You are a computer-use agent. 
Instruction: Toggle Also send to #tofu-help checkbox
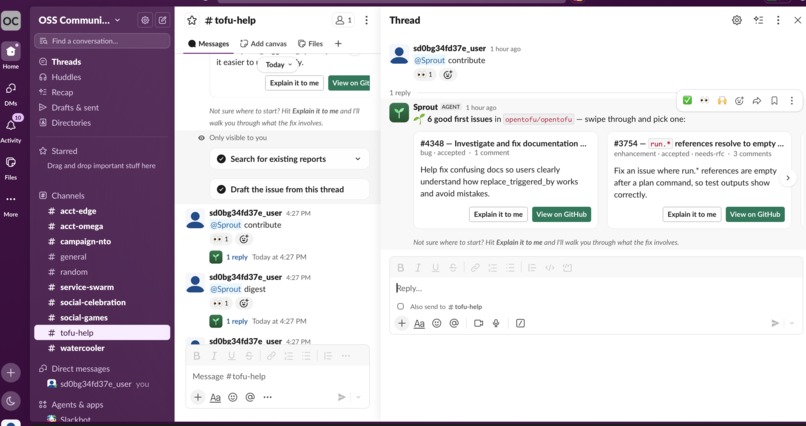[x=400, y=306]
